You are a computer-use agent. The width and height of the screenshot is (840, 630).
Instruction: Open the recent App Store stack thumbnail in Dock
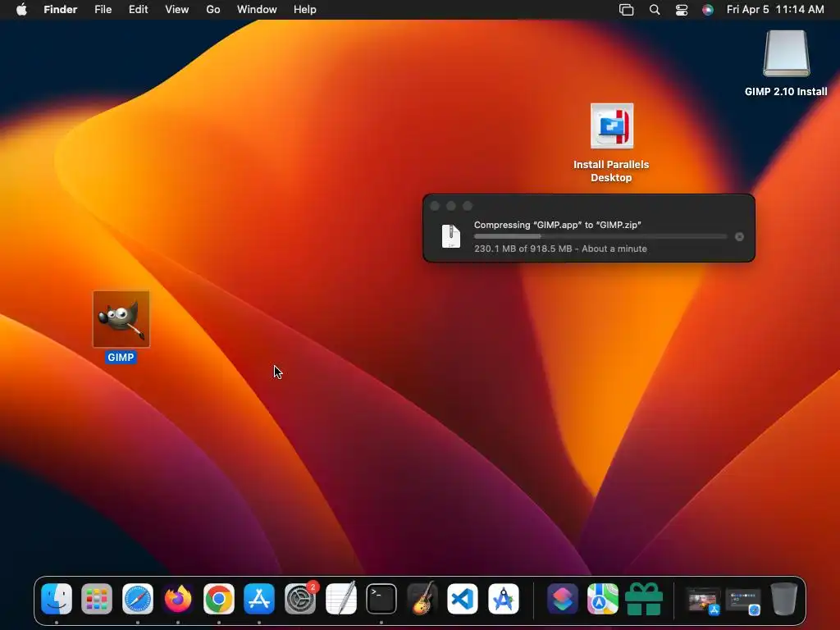[703, 600]
